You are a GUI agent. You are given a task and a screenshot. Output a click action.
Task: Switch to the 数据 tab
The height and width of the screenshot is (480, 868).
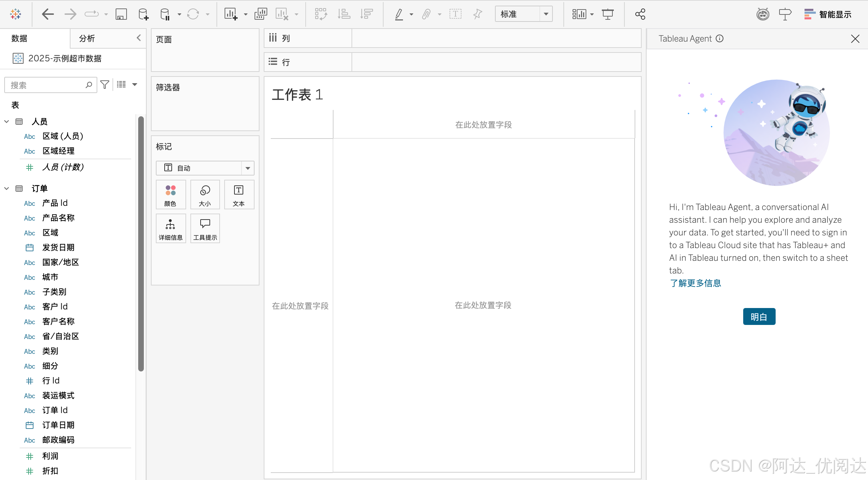coord(19,38)
